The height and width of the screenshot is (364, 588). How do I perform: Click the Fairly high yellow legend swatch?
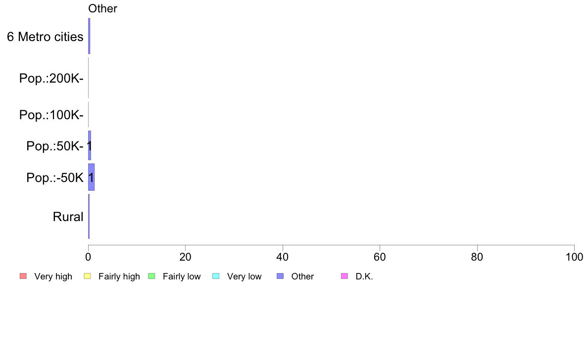(88, 276)
